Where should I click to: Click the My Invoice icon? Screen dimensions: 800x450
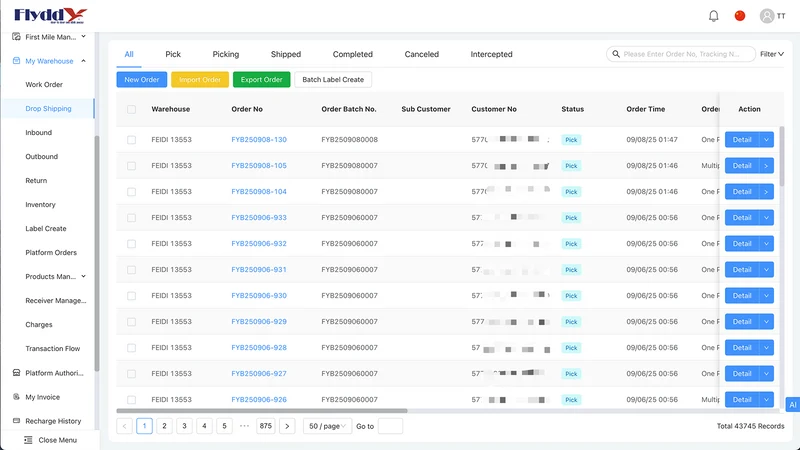(16, 397)
